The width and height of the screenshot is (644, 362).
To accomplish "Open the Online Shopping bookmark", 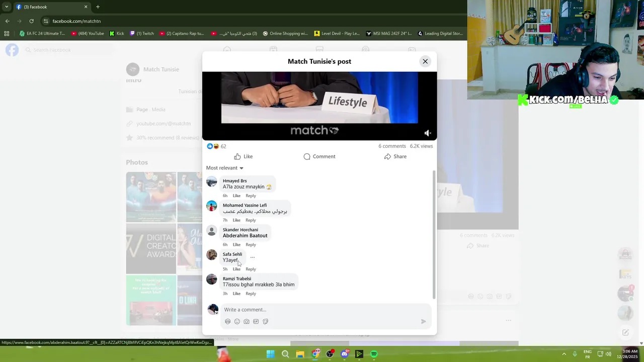I will 285,34.
